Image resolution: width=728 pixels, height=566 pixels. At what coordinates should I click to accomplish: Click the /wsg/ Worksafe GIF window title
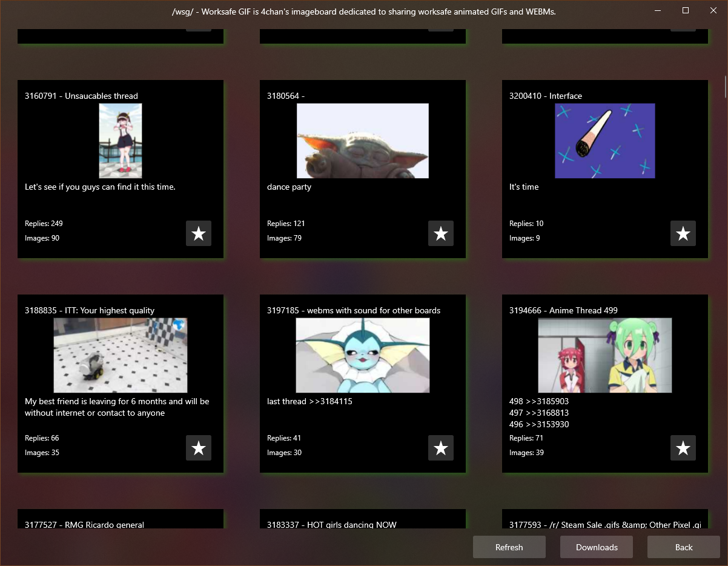coord(364,11)
